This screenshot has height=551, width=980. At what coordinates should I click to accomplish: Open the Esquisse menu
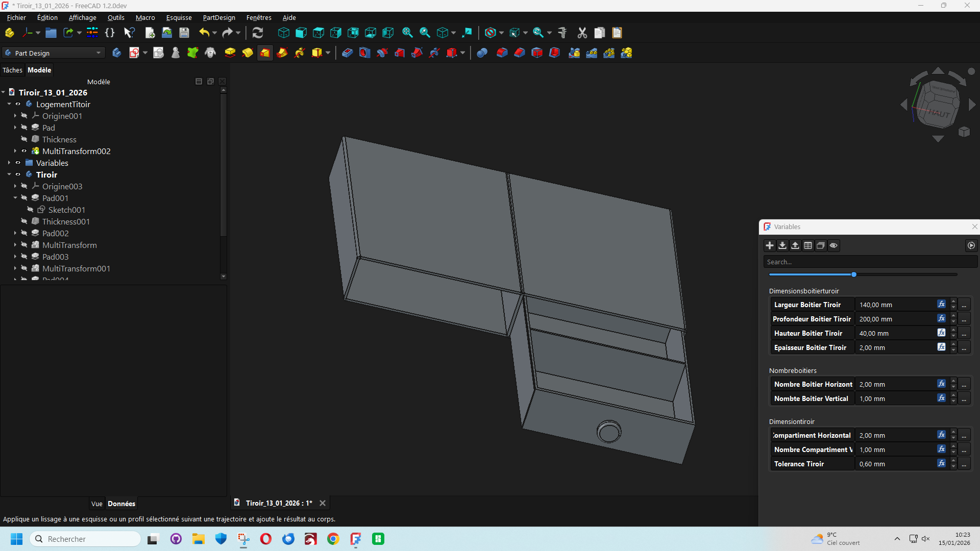tap(179, 17)
